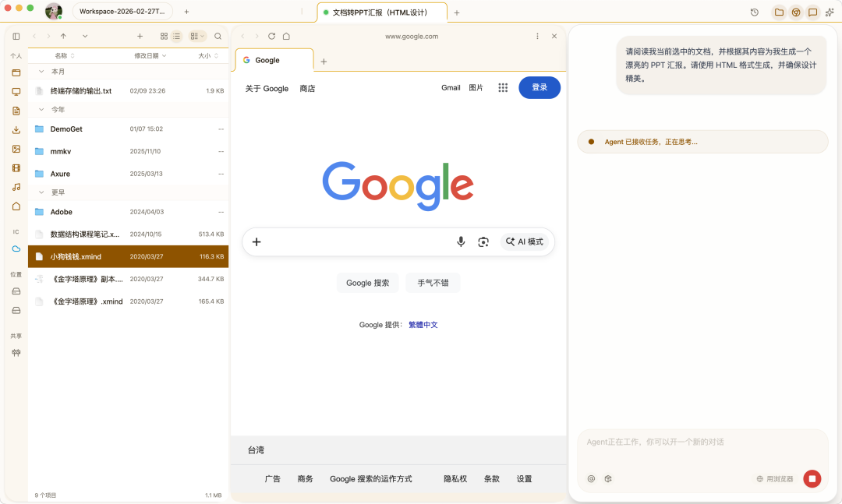
Task: Open first disk drive under 位置
Action: [16, 291]
